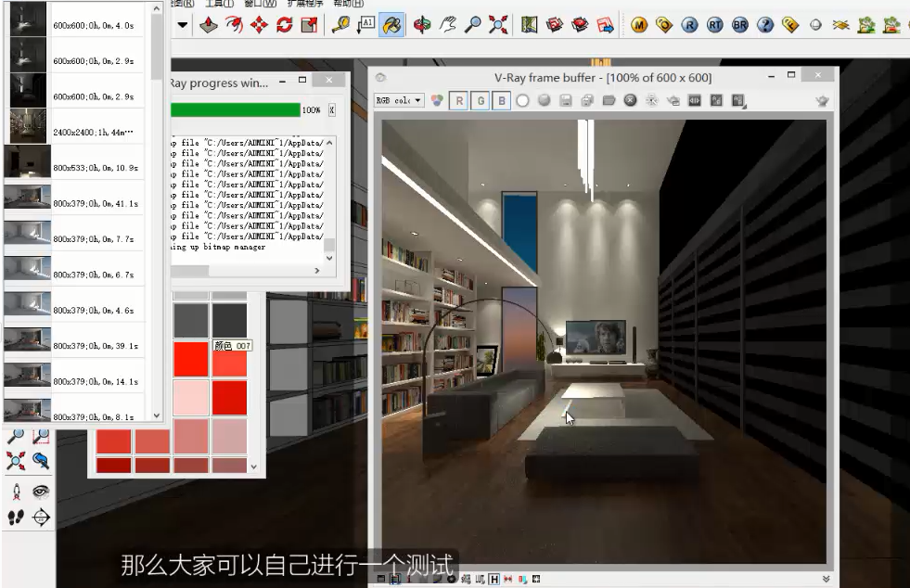910x588 pixels.
Task: Toggle the red channel in frame buffer
Action: (x=459, y=100)
